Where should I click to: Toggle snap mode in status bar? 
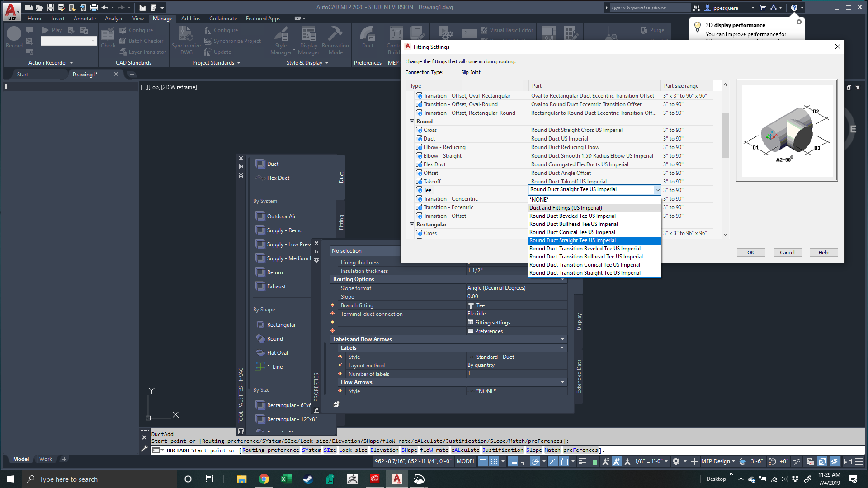tap(494, 461)
